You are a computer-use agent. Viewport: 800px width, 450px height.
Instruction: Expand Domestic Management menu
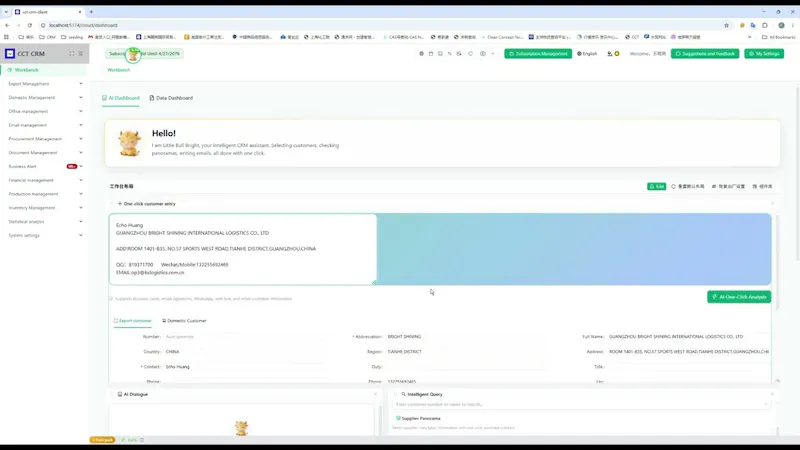point(44,97)
